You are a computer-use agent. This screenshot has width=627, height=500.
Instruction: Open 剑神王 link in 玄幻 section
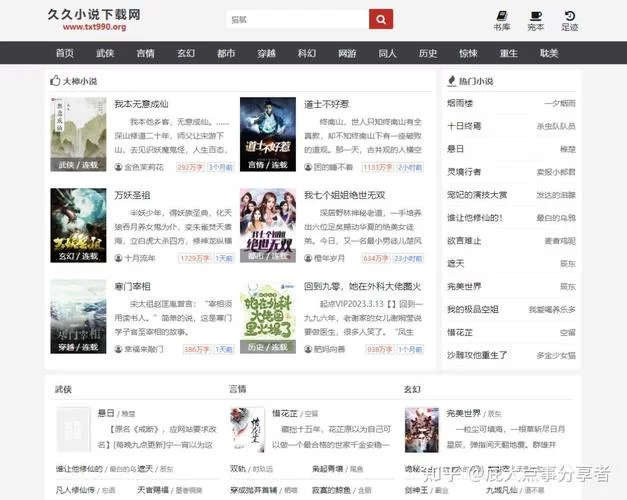[416, 490]
